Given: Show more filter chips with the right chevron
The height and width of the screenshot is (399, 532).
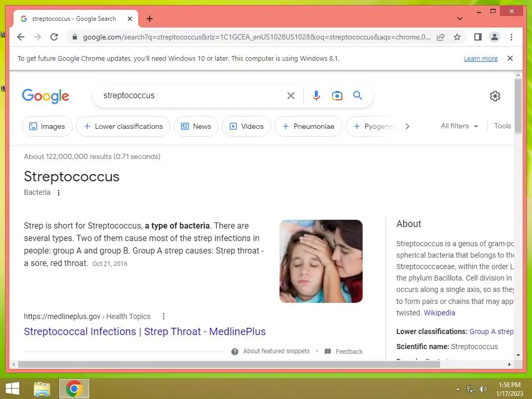Looking at the screenshot, I should (x=407, y=126).
